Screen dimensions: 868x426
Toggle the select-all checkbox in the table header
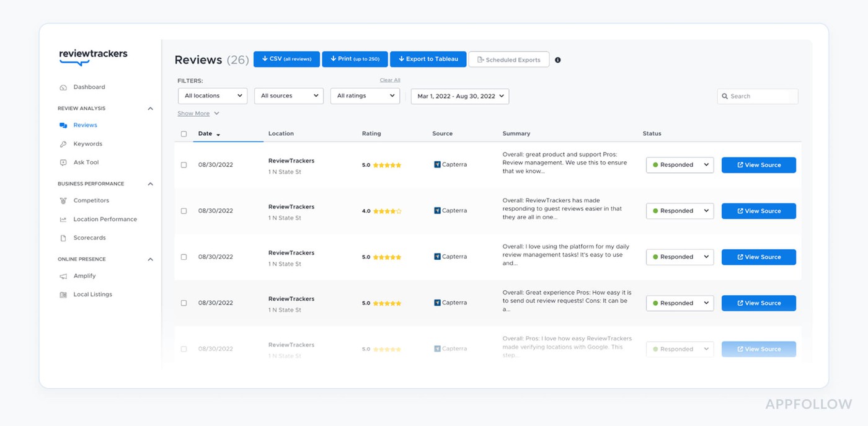click(x=184, y=133)
